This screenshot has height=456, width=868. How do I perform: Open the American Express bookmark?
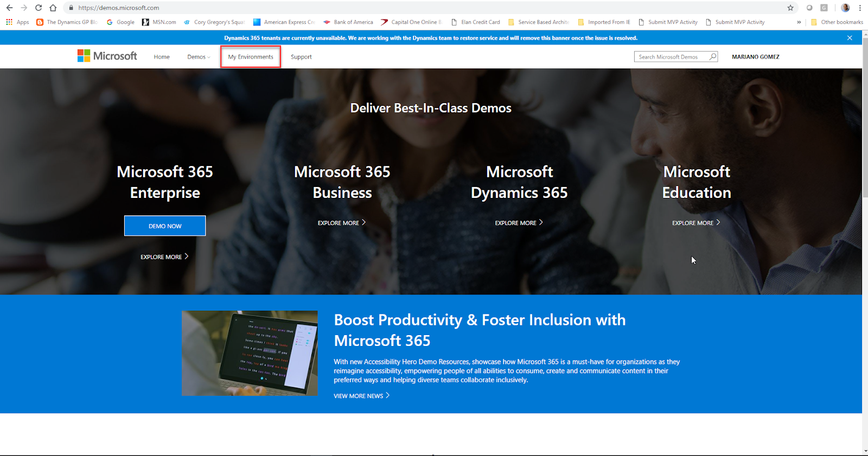click(x=284, y=22)
